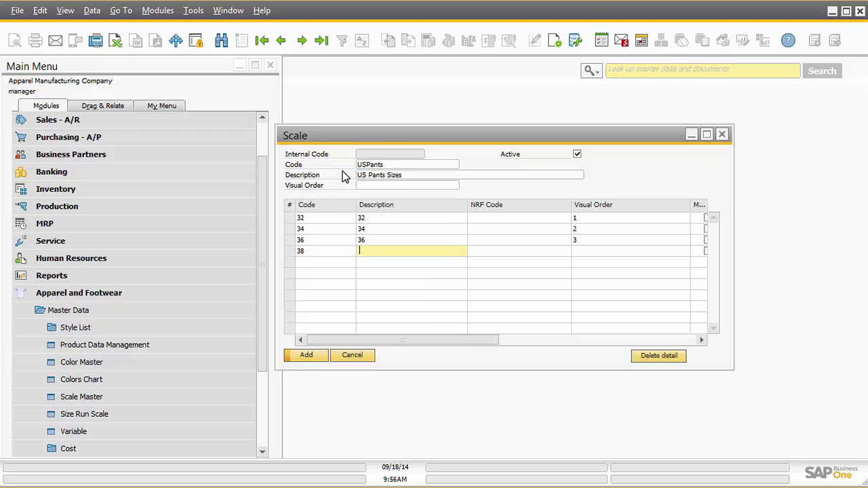Click the Send Email envelope icon
The image size is (868, 488).
pos(56,41)
